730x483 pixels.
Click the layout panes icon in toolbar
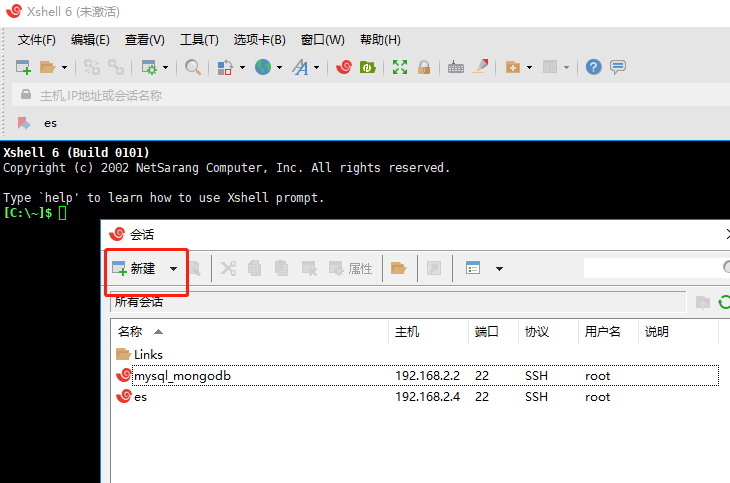[550, 67]
